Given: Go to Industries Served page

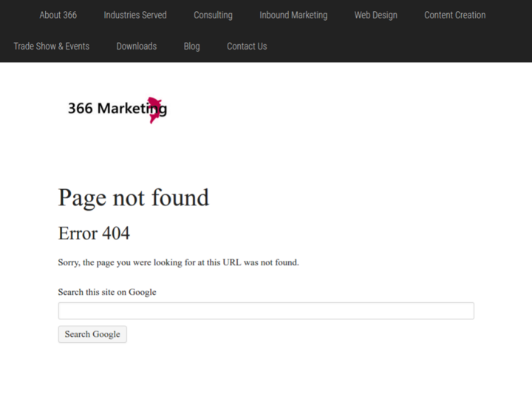Looking at the screenshot, I should tap(135, 15).
